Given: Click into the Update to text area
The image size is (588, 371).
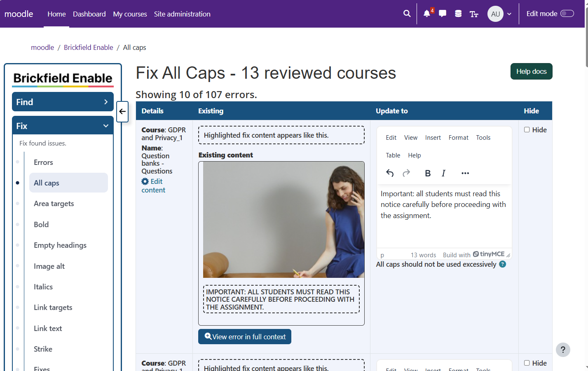Looking at the screenshot, I should 444,216.
